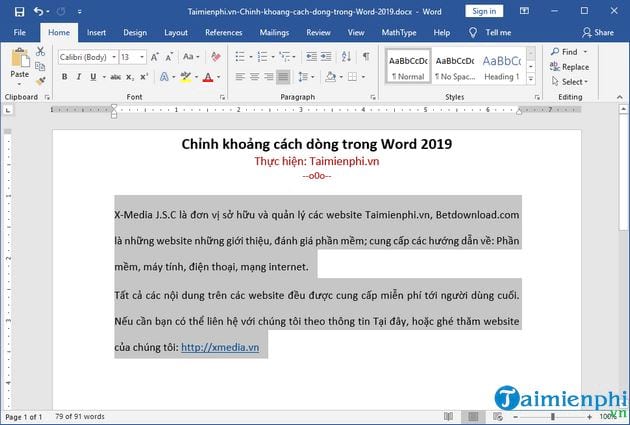The height and width of the screenshot is (425, 630).
Task: Apply superscript formatting
Action: pyautogui.click(x=144, y=77)
